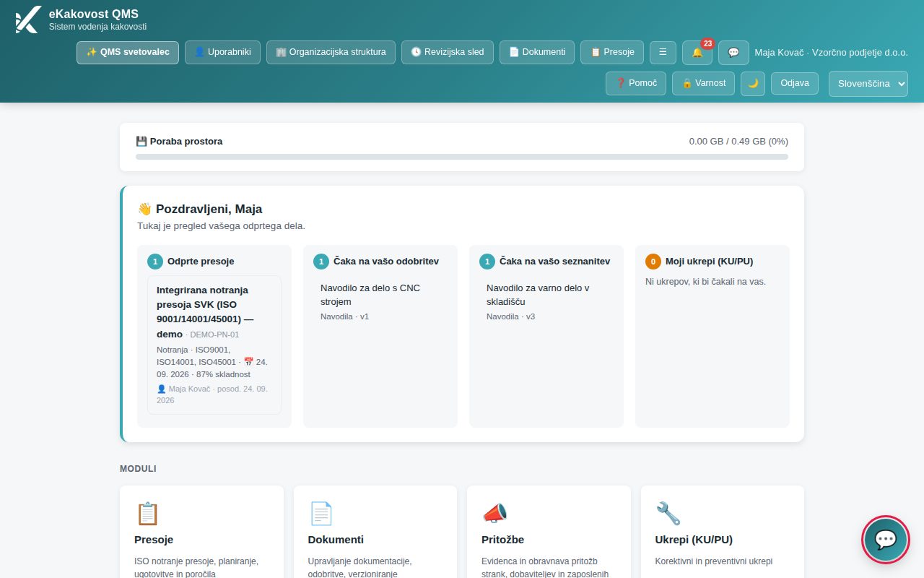This screenshot has height=578, width=924.
Task: Click the Odjava logout button
Action: coord(795,83)
